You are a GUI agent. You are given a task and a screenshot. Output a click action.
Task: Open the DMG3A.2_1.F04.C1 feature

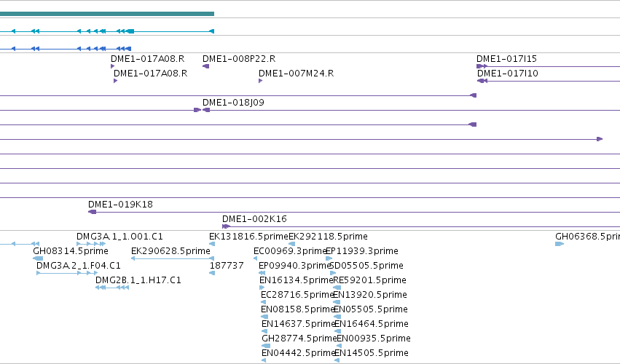pos(78,266)
